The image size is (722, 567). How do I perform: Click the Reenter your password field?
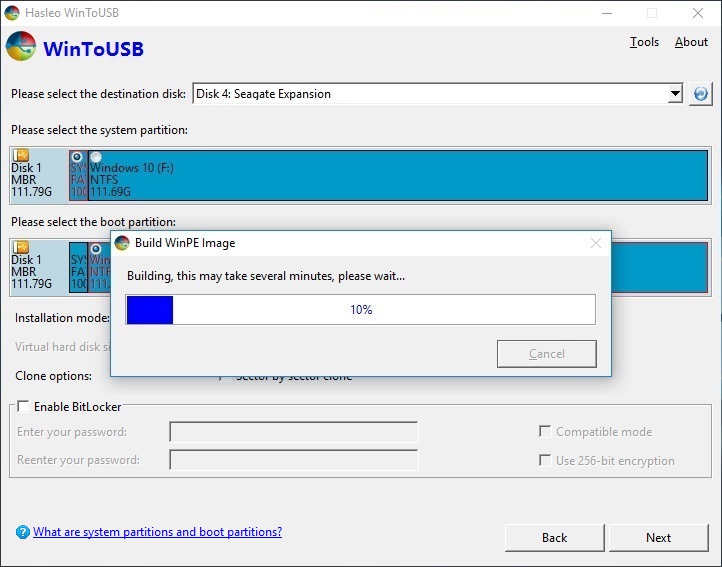coord(294,460)
